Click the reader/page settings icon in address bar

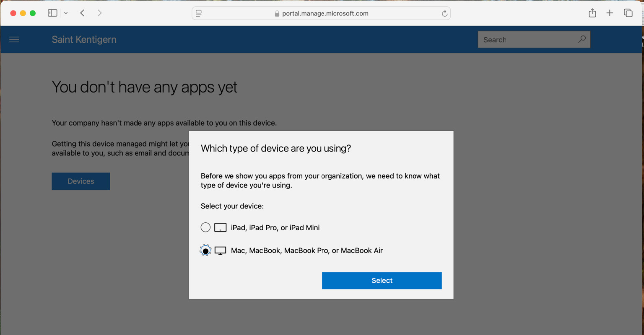[199, 13]
